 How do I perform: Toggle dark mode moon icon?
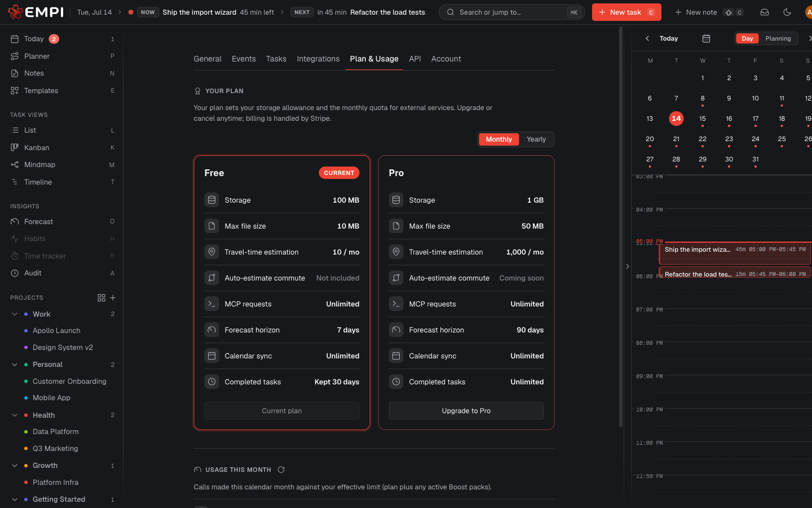[787, 12]
